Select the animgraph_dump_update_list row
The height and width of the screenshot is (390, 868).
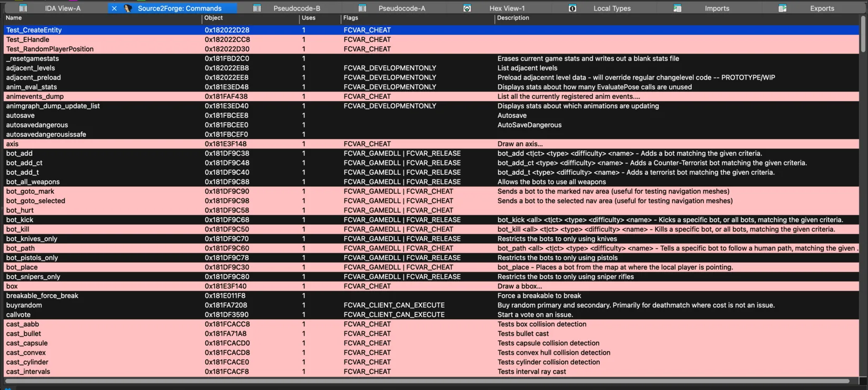[431, 106]
